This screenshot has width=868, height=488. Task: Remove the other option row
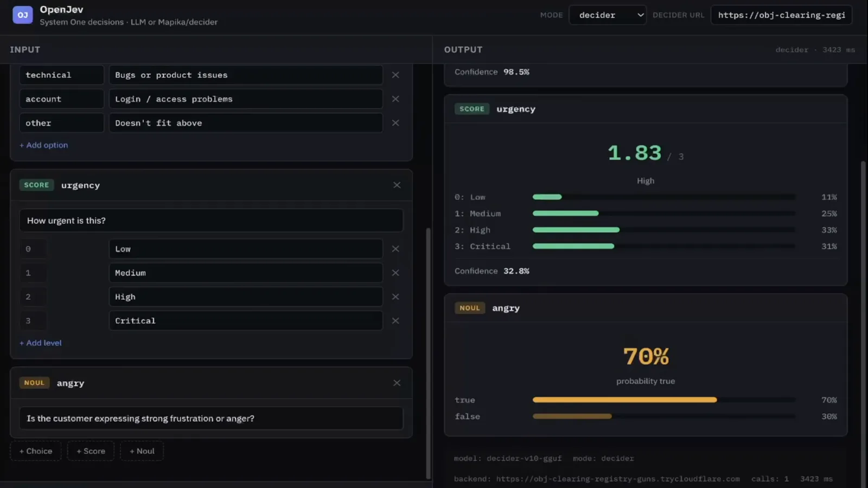[x=395, y=123]
